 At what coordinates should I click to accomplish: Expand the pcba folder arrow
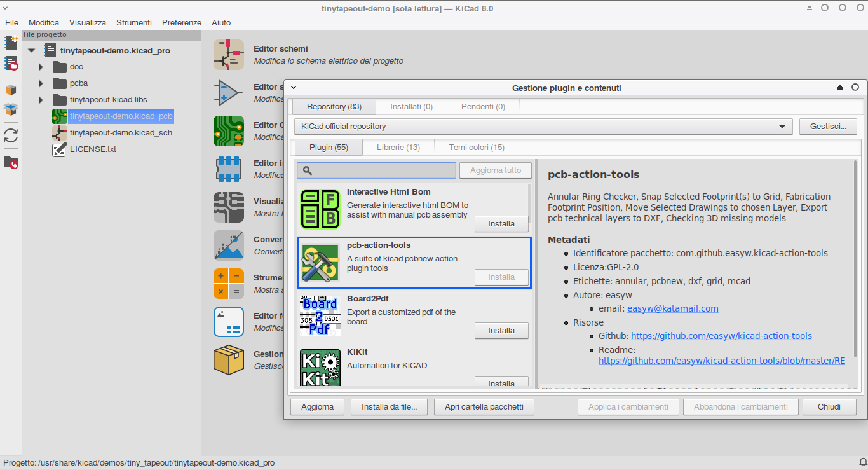[41, 83]
